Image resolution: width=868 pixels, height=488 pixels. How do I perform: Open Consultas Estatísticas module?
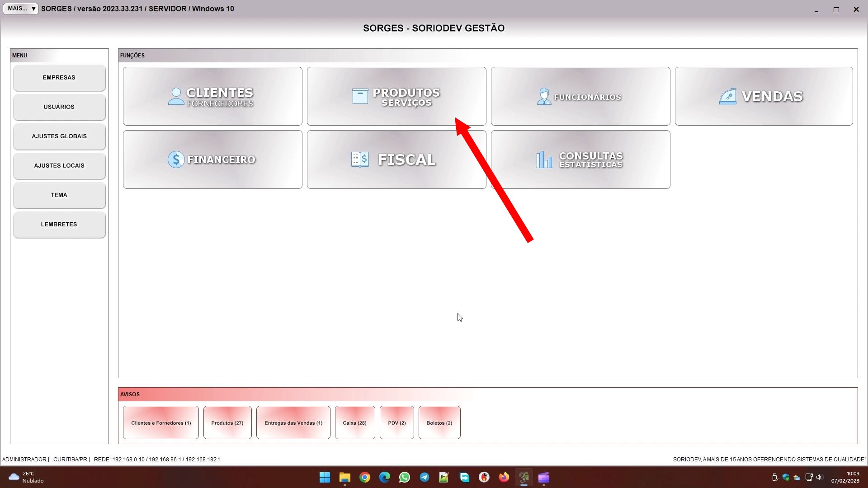(580, 160)
